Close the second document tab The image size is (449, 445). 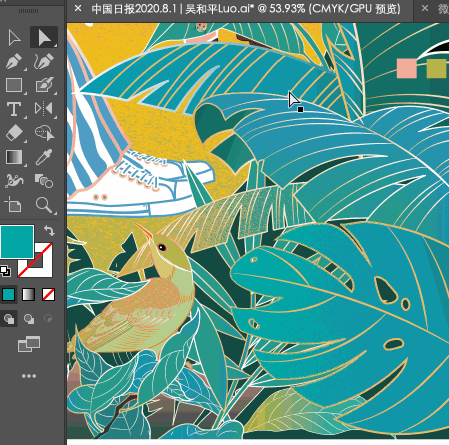click(x=425, y=8)
